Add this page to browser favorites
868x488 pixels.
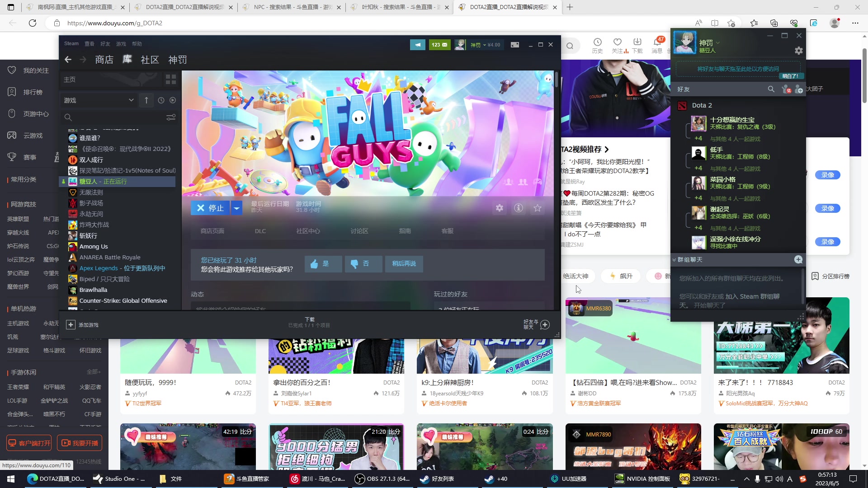731,23
